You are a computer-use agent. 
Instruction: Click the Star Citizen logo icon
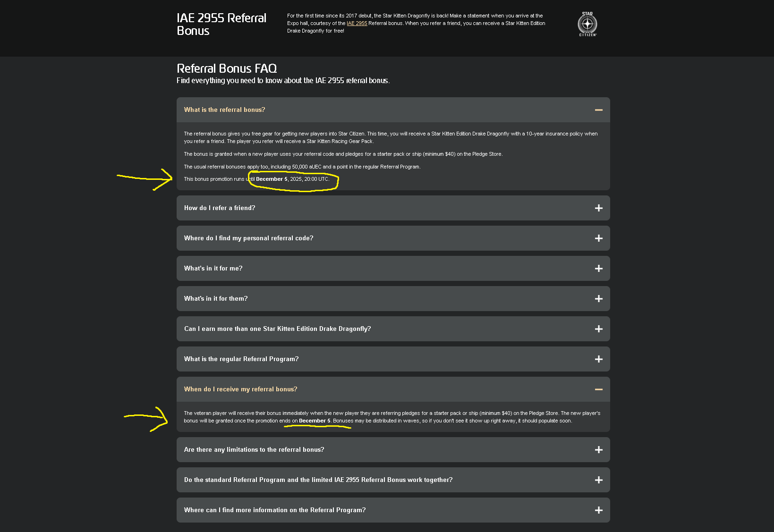point(587,24)
